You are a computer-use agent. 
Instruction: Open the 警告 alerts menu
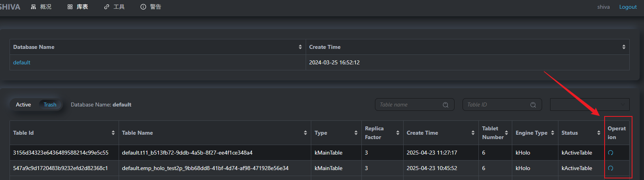[x=151, y=7]
